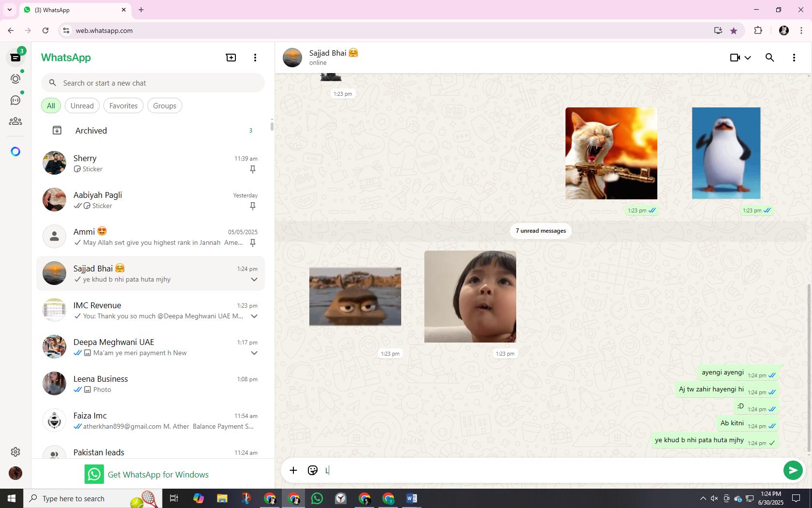Open the cat with gun sticker
812x508 pixels.
611,153
